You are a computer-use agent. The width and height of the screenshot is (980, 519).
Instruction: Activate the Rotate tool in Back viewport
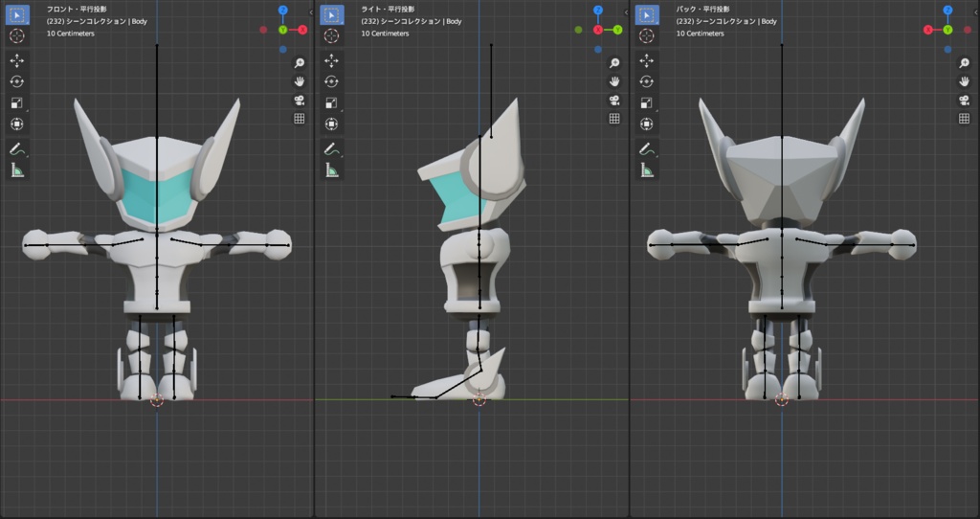point(647,81)
